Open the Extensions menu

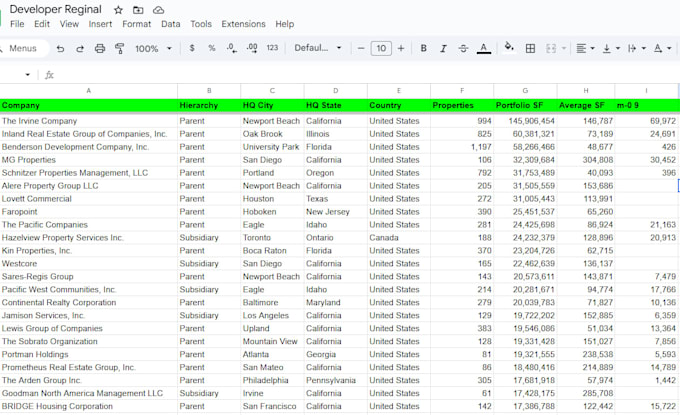[x=243, y=24]
